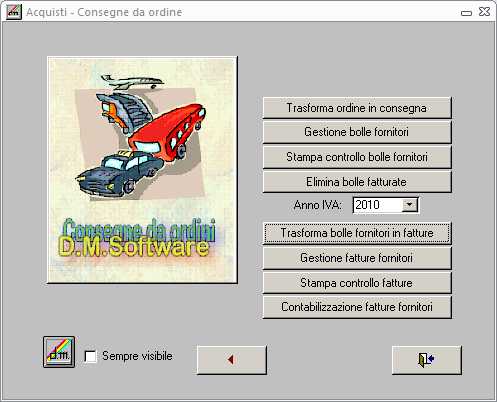This screenshot has width=497, height=402.
Task: Close the Acquisti window
Action: (x=484, y=12)
